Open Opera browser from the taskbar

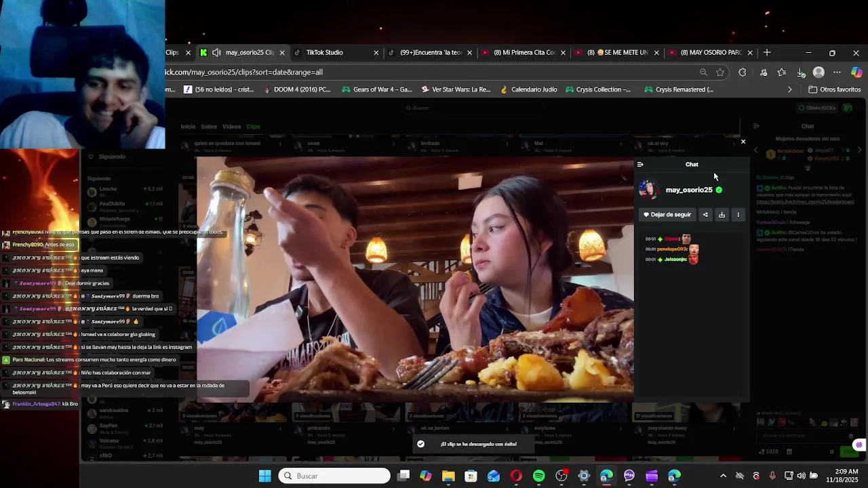[516, 476]
